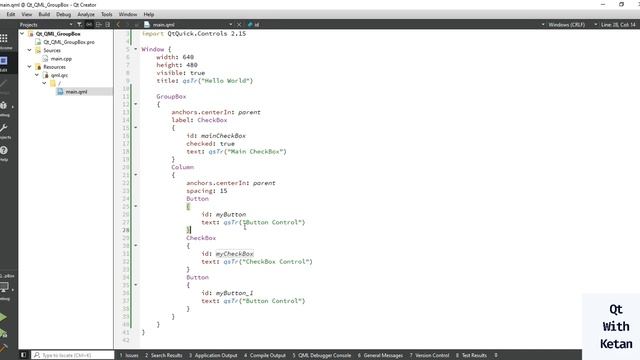Open the View menu
The image size is (640, 360).
(27, 14)
